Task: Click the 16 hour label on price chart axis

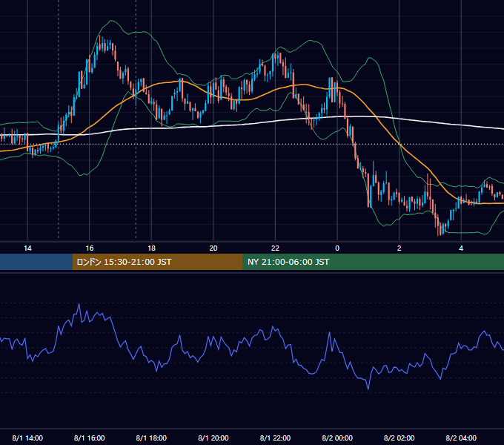Action: [x=90, y=248]
